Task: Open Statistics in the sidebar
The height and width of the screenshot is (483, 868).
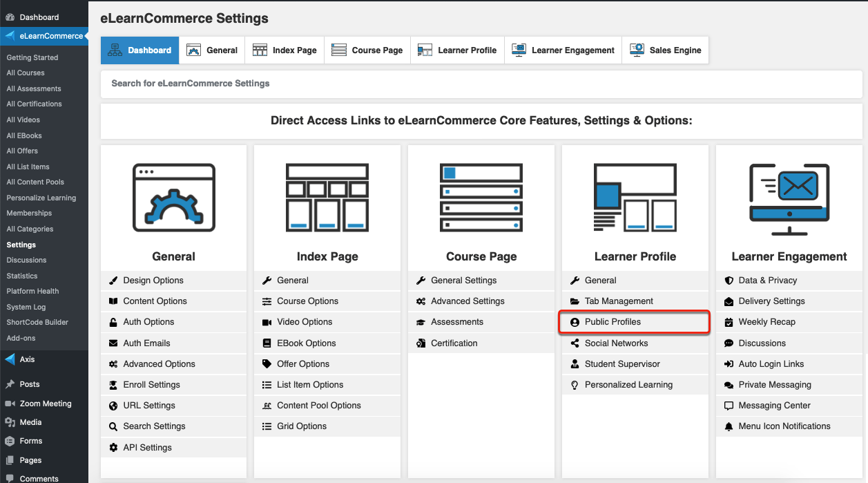Action: [x=22, y=276]
